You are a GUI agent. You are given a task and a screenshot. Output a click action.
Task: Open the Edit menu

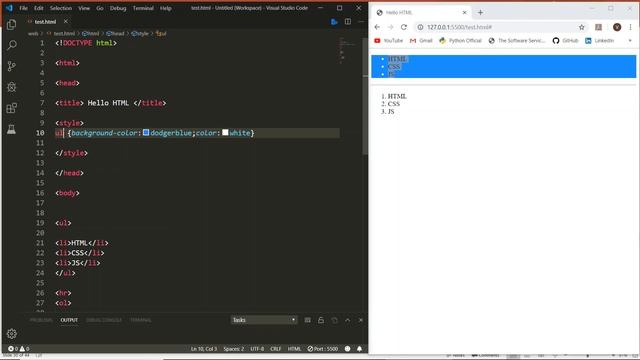point(38,8)
